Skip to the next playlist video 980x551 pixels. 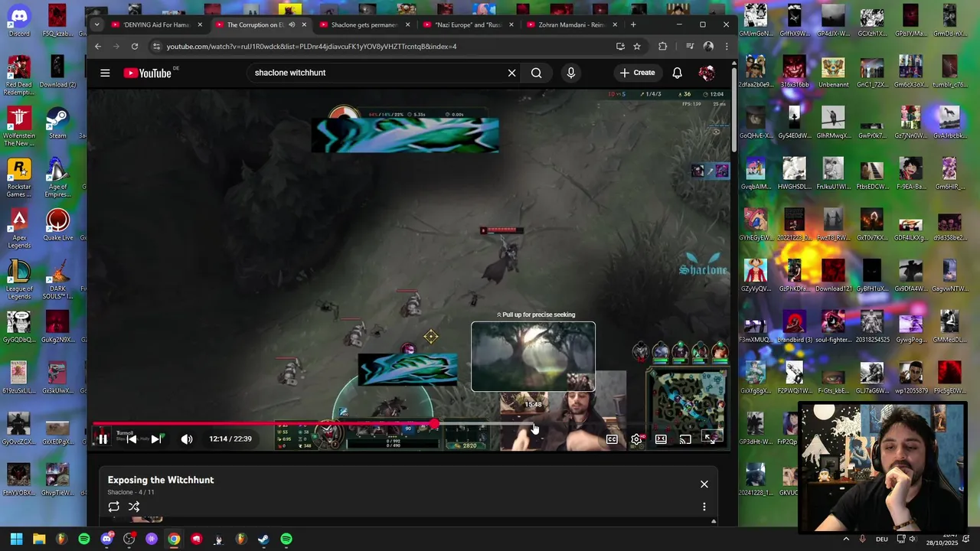point(156,439)
